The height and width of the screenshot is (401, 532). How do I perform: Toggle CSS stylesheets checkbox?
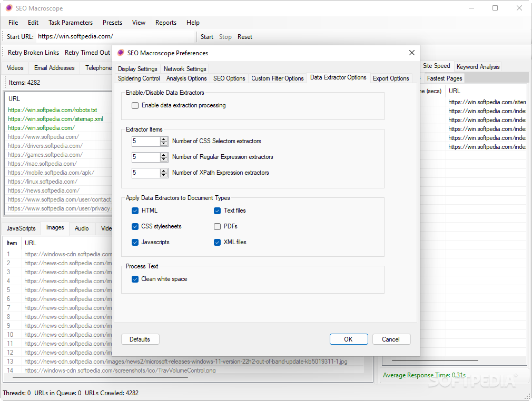coord(135,226)
